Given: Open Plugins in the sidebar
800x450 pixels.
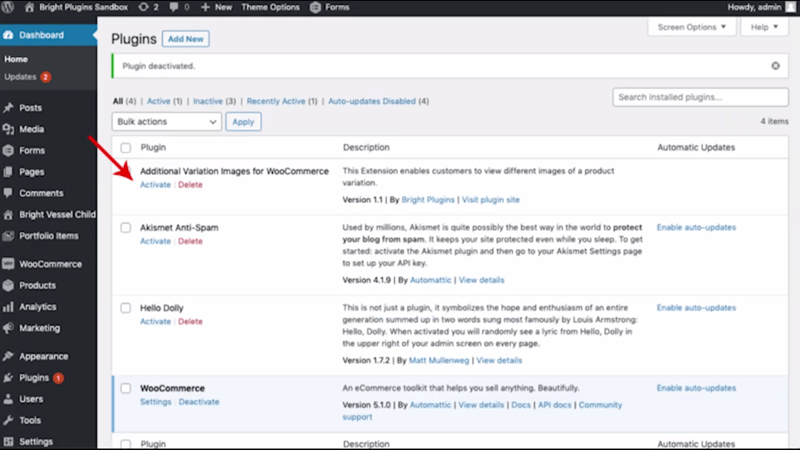Looking at the screenshot, I should [34, 378].
